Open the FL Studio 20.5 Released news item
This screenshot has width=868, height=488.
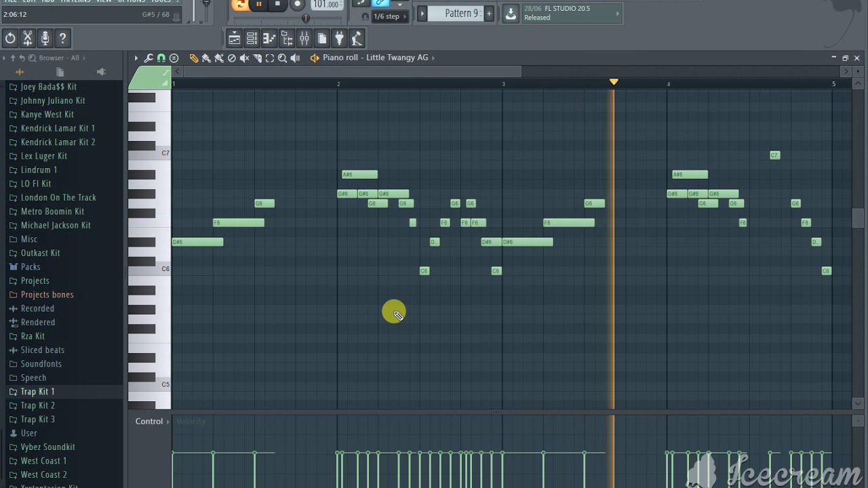pos(572,13)
